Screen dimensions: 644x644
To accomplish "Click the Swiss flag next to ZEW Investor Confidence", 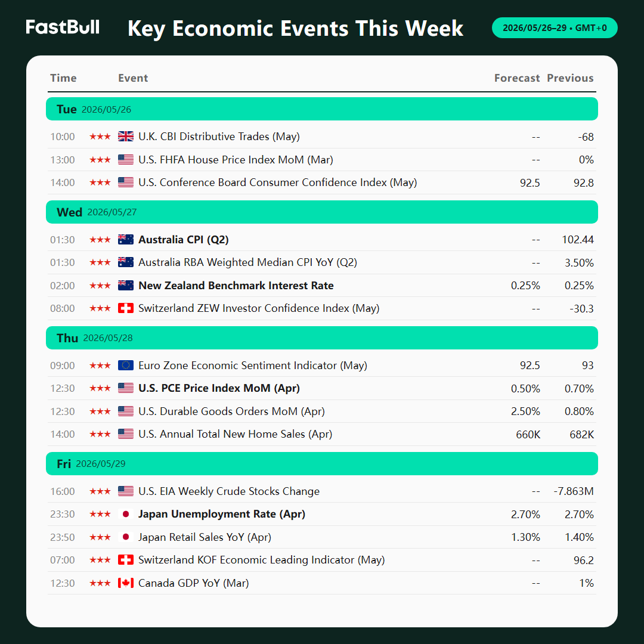I will pyautogui.click(x=126, y=308).
